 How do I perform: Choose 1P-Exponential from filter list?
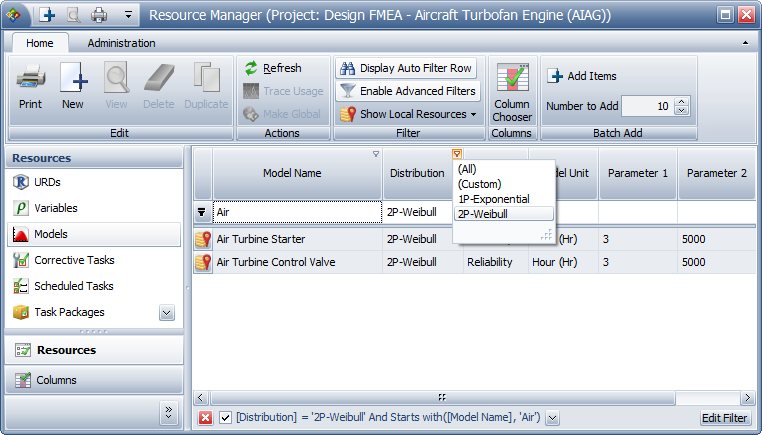[x=493, y=199]
